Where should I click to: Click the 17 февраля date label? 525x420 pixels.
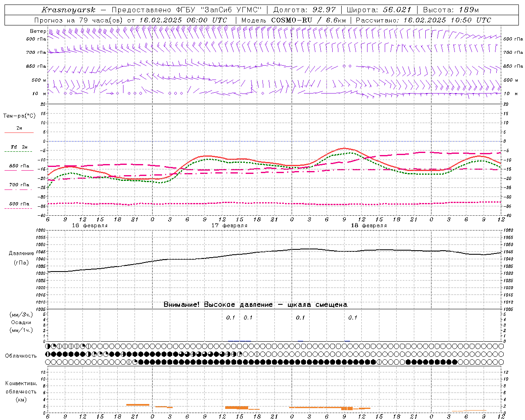(229, 226)
